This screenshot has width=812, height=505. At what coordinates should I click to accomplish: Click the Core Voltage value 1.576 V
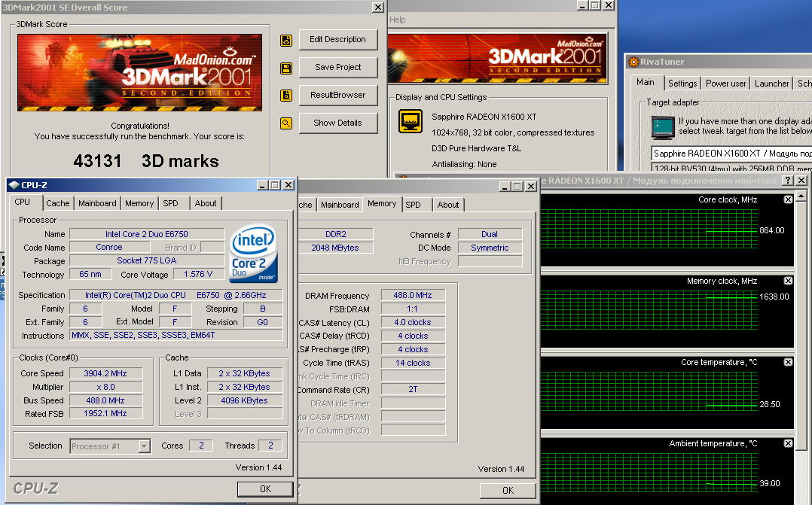coord(199,274)
